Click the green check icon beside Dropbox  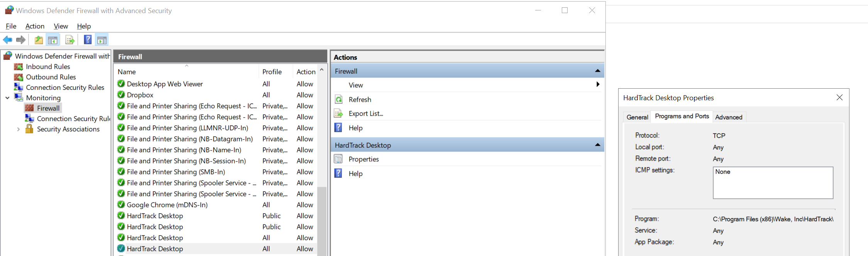(121, 94)
